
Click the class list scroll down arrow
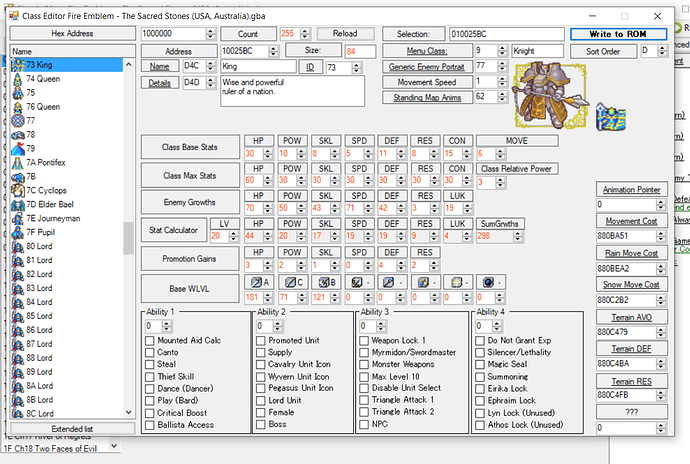click(128, 412)
